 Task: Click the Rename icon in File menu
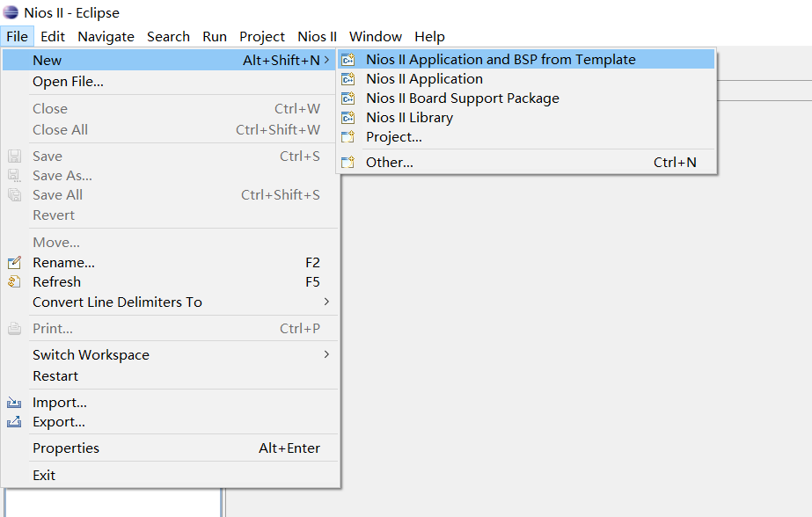14,262
